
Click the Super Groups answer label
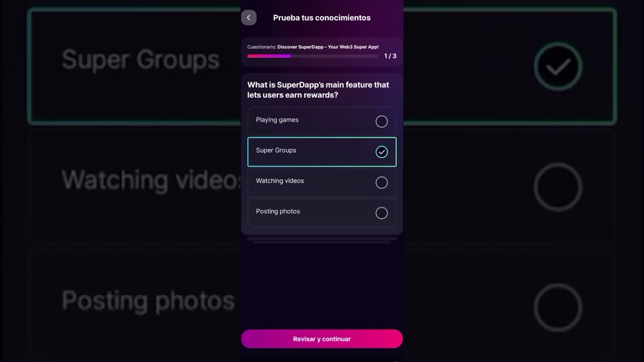pyautogui.click(x=276, y=150)
